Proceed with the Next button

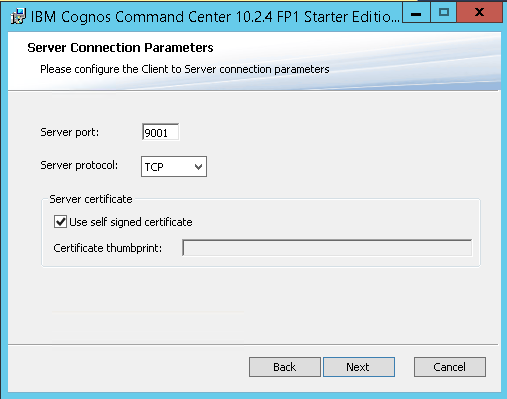click(x=359, y=367)
